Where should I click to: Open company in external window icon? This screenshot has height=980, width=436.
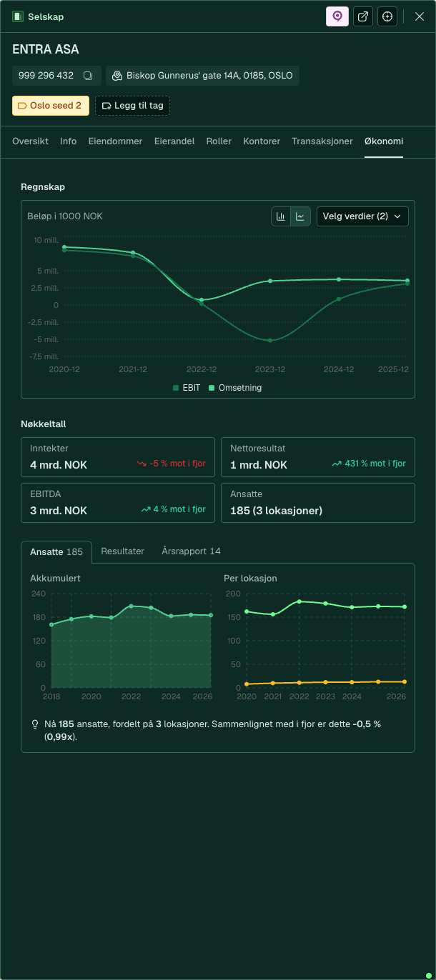[363, 16]
